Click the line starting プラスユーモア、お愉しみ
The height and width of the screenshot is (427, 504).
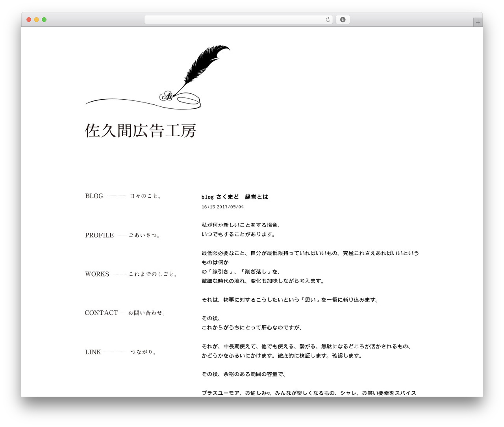(x=309, y=393)
